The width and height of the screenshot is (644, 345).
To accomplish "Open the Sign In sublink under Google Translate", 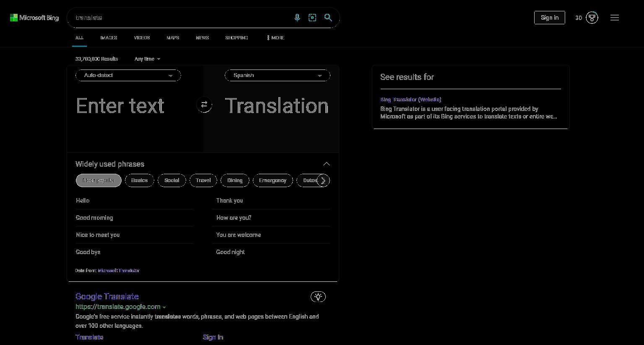I will 213,337.
